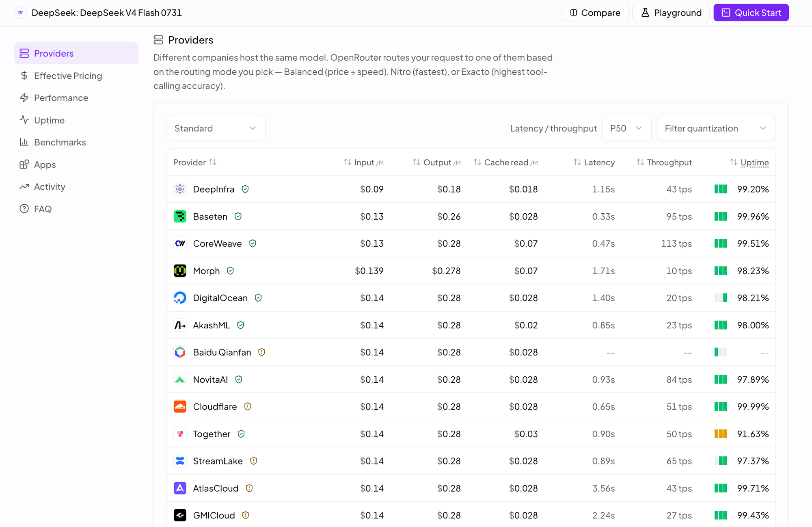Click the DigitalOcean uptime bar indicator
The width and height of the screenshot is (812, 527).
pos(721,298)
